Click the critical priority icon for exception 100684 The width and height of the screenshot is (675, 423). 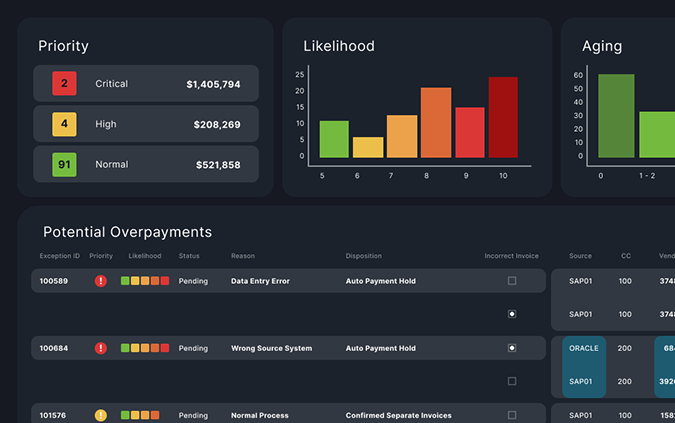coord(100,348)
